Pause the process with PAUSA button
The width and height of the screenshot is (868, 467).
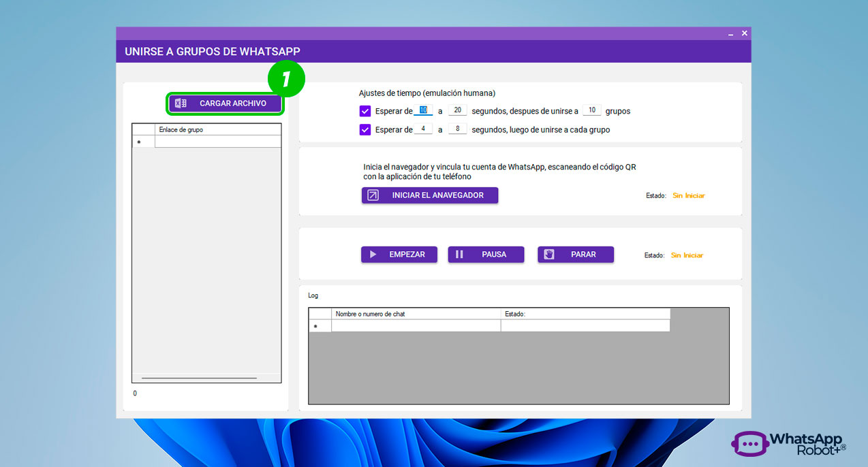click(x=486, y=255)
